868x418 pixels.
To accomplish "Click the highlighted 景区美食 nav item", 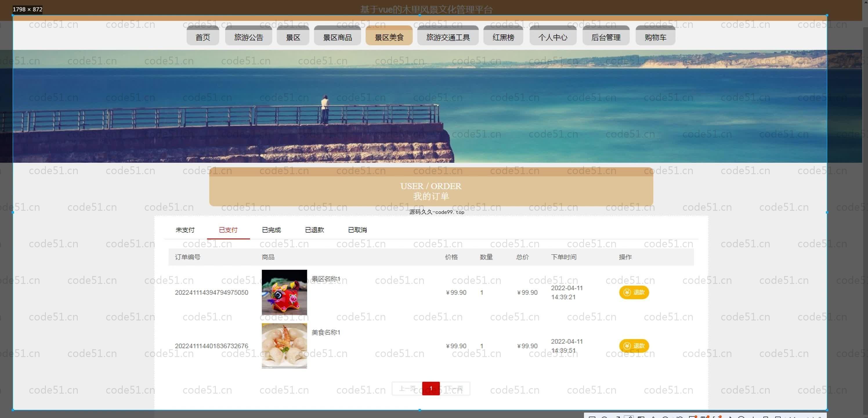I will coord(389,37).
